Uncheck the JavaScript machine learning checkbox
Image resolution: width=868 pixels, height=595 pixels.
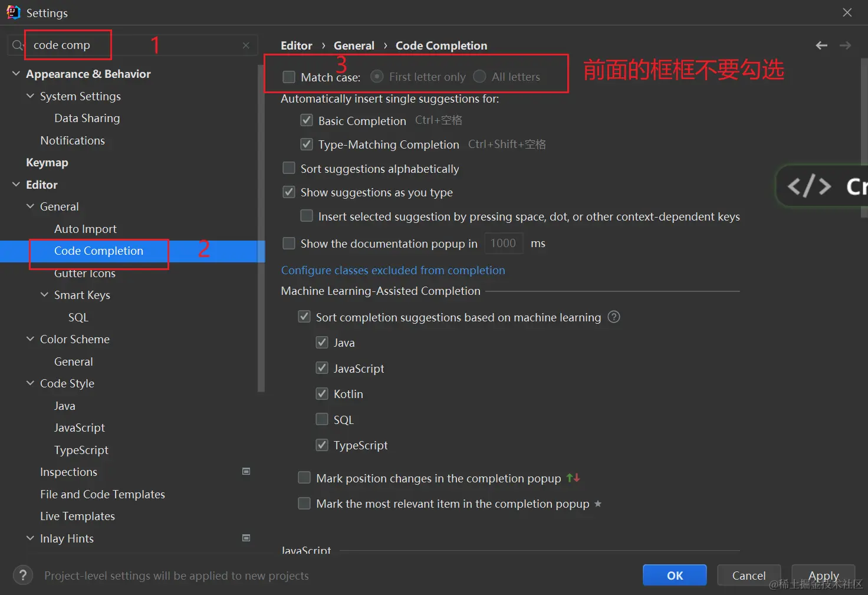[322, 368]
